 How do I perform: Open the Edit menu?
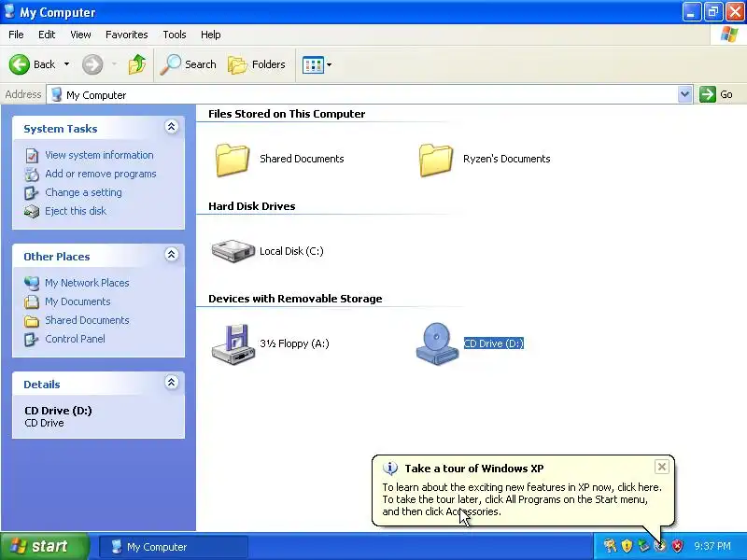47,35
